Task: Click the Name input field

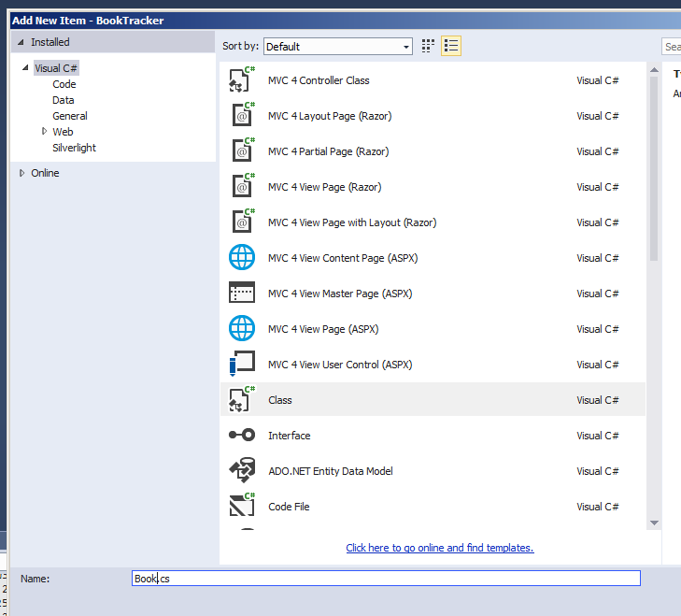Action: point(386,579)
